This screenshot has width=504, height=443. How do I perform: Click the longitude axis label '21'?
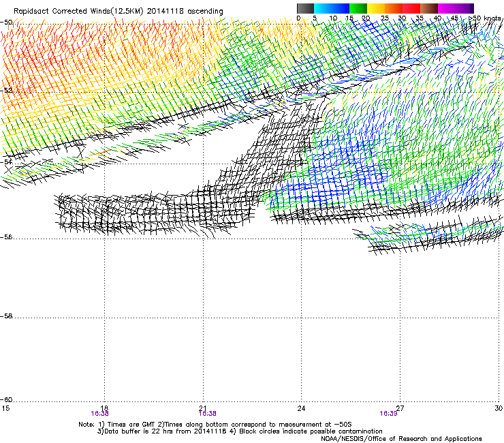coord(203,408)
